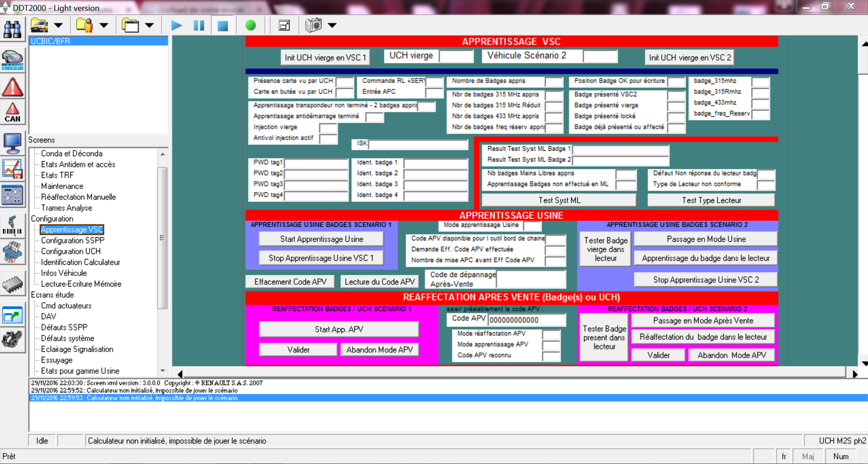The height and width of the screenshot is (464, 868).
Task: Select Cmd actuateurs in the tree
Action: pos(66,306)
